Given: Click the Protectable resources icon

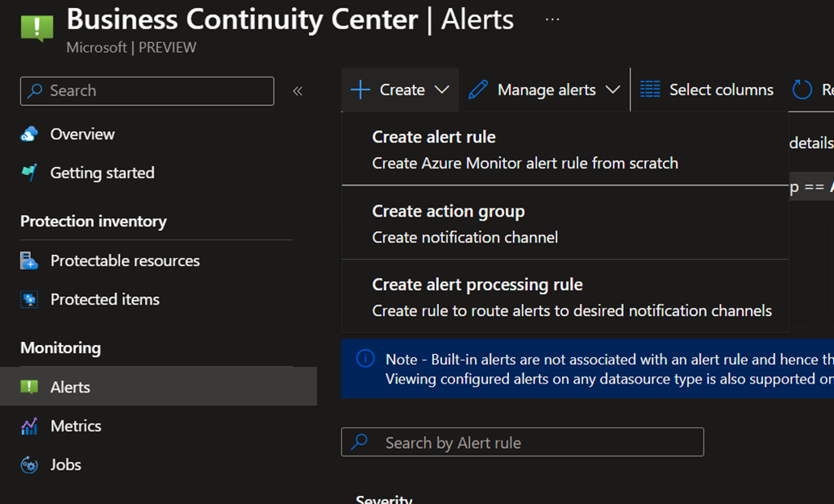Looking at the screenshot, I should click(29, 261).
